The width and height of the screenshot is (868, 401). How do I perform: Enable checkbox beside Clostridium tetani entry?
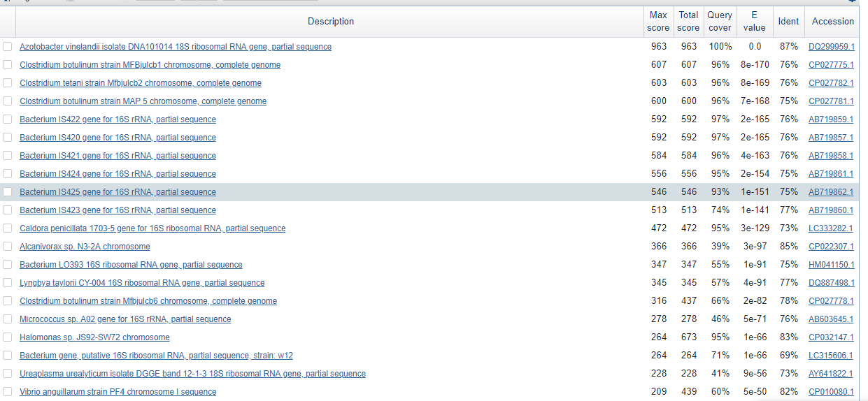[x=7, y=83]
